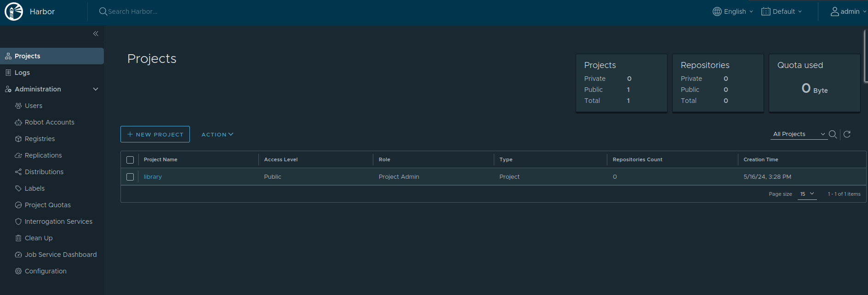Click the Configuration gear icon
The height and width of the screenshot is (295, 868).
point(18,271)
